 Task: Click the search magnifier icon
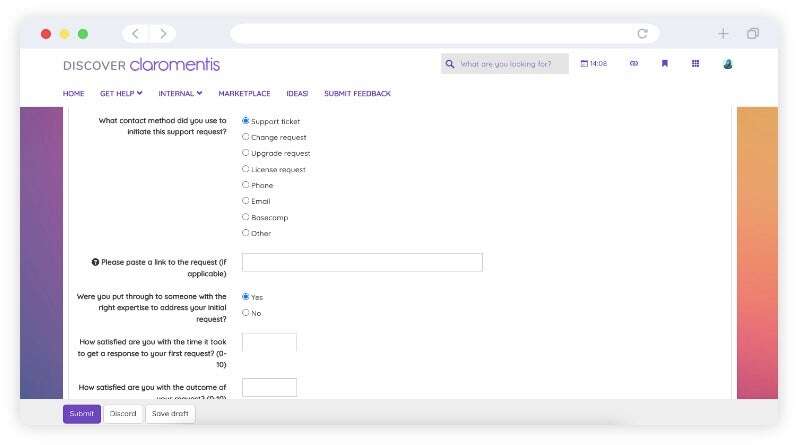click(450, 64)
